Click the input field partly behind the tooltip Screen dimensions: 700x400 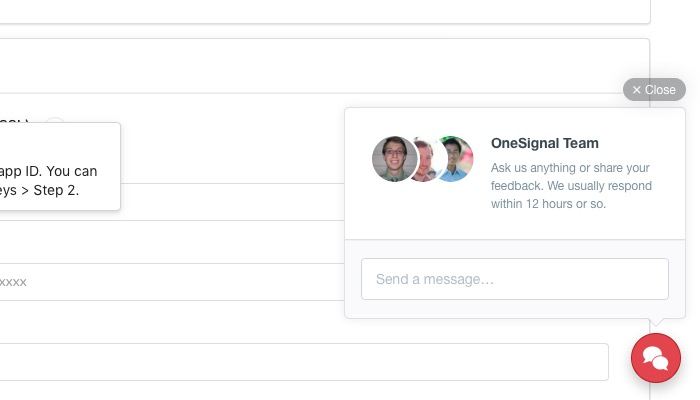tap(230, 202)
